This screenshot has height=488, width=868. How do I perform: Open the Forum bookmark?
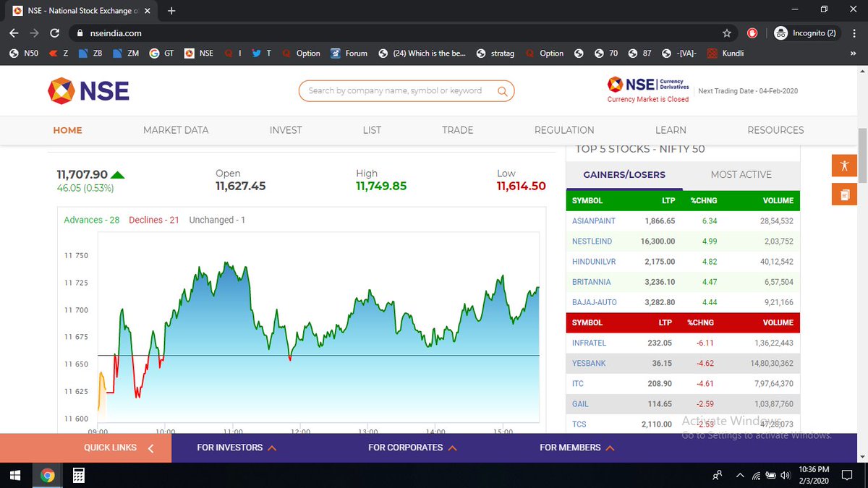(349, 53)
